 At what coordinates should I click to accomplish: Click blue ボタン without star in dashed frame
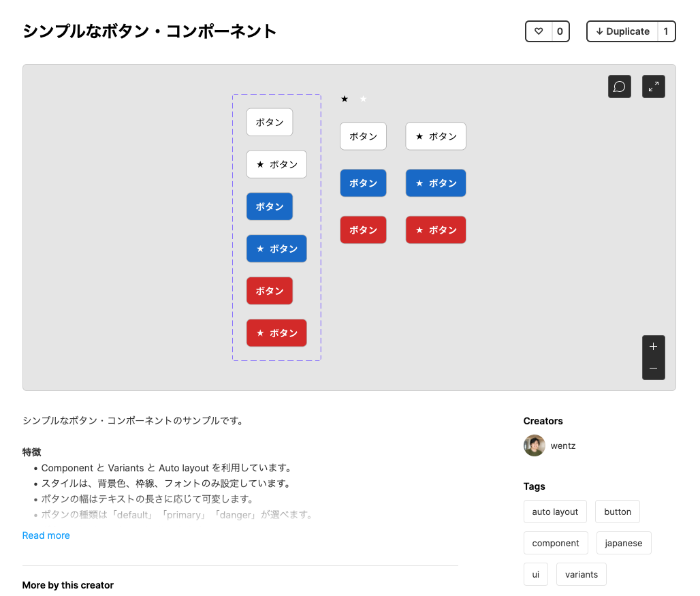point(270,206)
